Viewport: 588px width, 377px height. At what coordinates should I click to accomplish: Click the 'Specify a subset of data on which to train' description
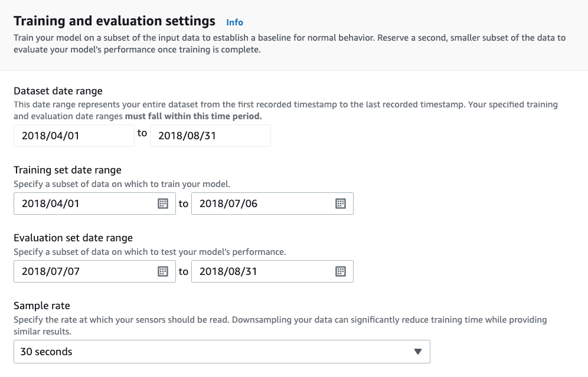[122, 184]
